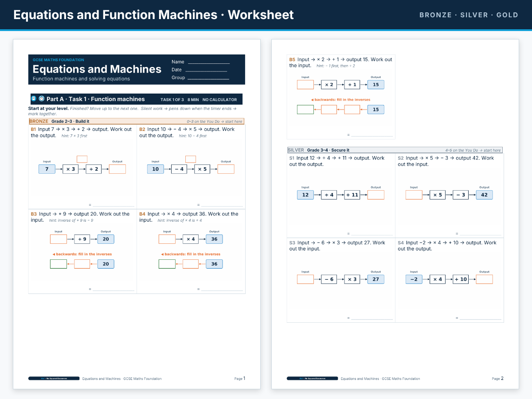Image resolution: width=532 pixels, height=399 pixels.
Task: Click the 'Page 1' footer number
Action: click(x=240, y=379)
